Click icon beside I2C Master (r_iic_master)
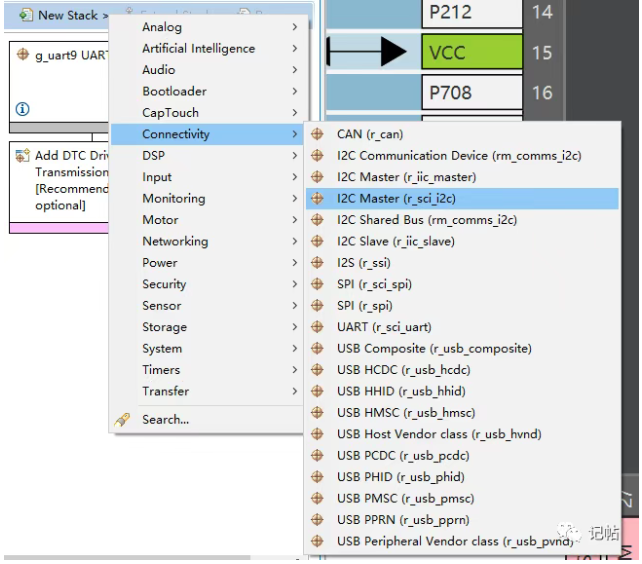The image size is (642, 564). pyautogui.click(x=317, y=177)
